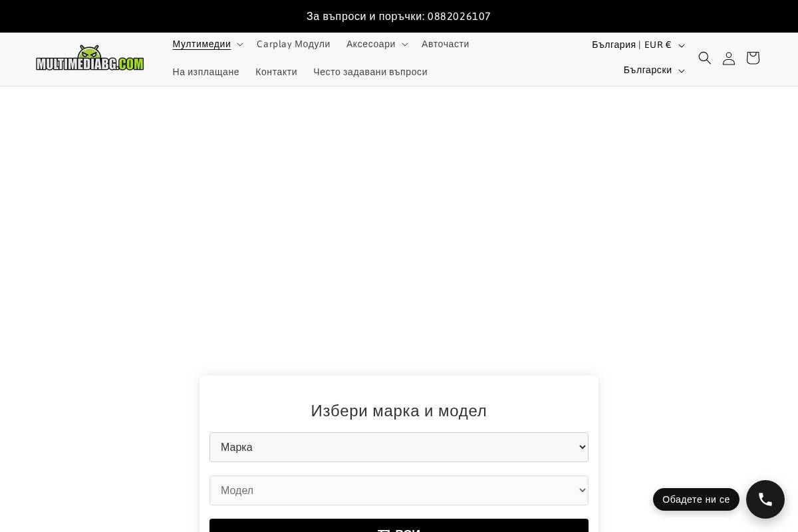
Task: Click the Обадете ни се label
Action: [696, 499]
